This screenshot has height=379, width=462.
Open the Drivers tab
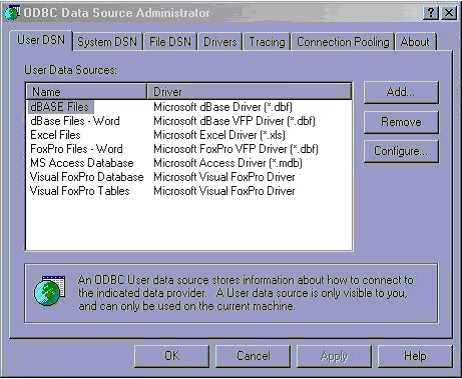(220, 42)
